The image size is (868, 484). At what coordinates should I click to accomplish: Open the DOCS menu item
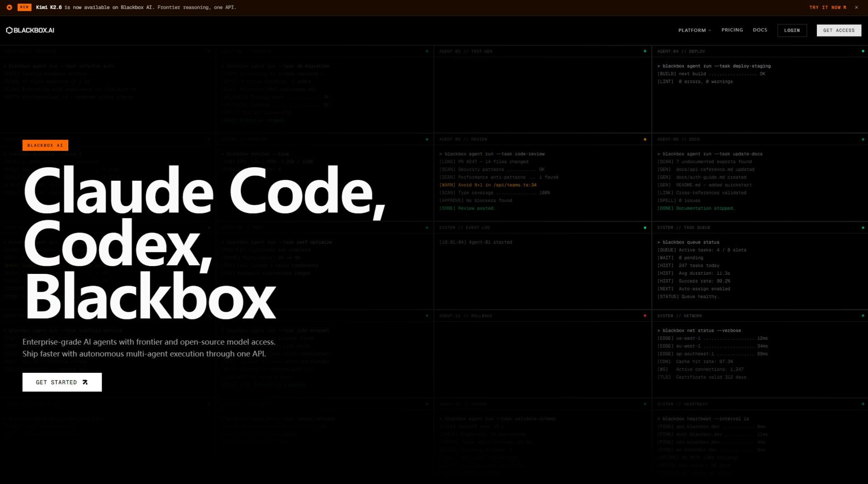click(760, 30)
